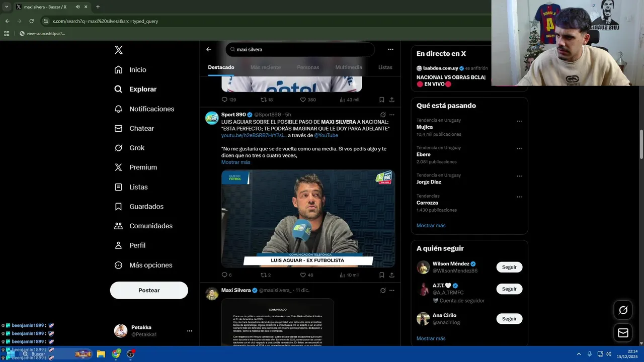Expand tweet with Mostrar más
644x362 pixels.
(x=235, y=162)
